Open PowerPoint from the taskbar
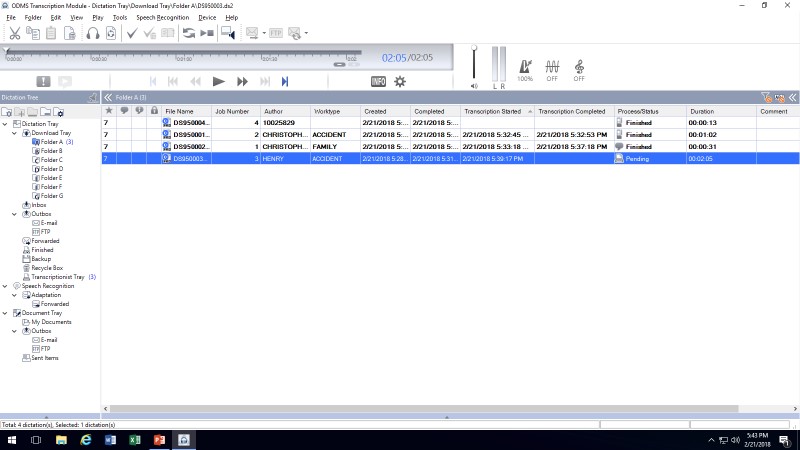This screenshot has width=800, height=450. [159, 440]
